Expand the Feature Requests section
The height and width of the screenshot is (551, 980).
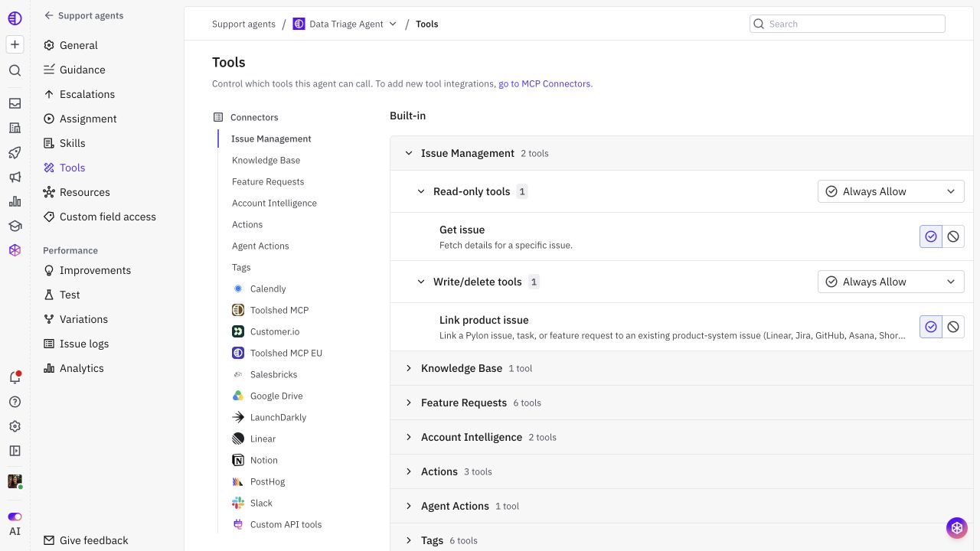(409, 403)
